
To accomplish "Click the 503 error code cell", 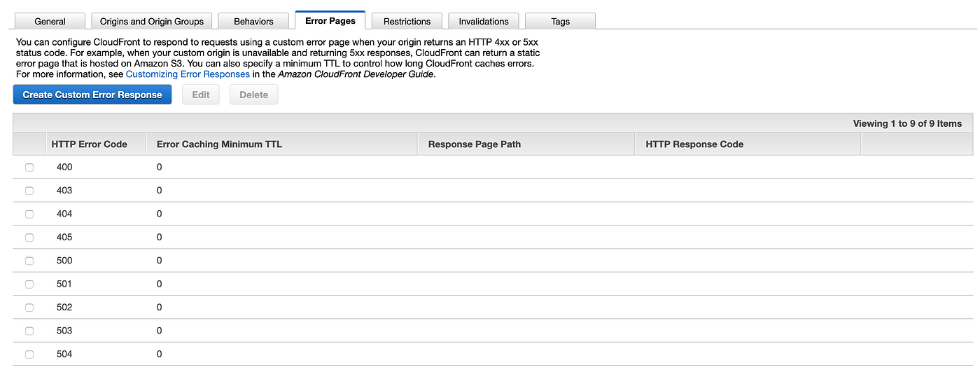I will pyautogui.click(x=64, y=330).
